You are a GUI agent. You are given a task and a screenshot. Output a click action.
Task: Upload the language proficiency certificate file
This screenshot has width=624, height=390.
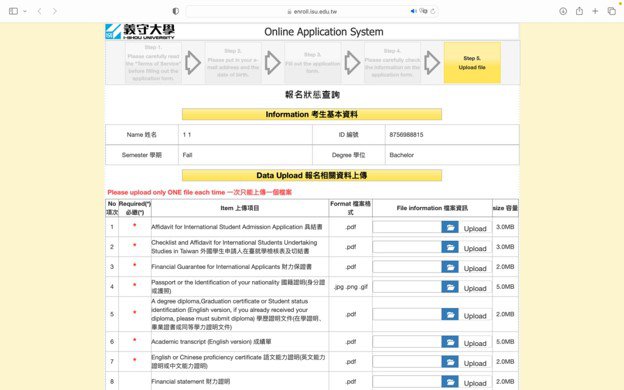[x=475, y=363]
